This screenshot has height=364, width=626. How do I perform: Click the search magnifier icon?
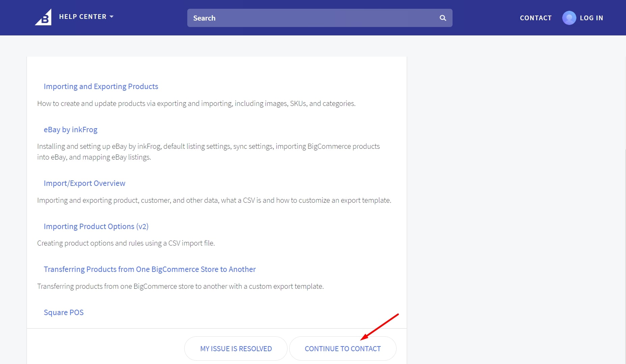(x=443, y=18)
